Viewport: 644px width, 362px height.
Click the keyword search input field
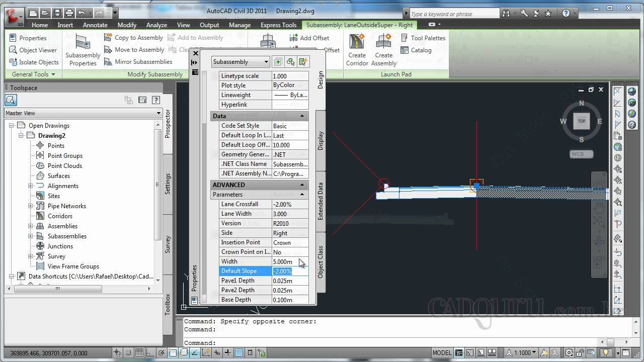tap(454, 14)
